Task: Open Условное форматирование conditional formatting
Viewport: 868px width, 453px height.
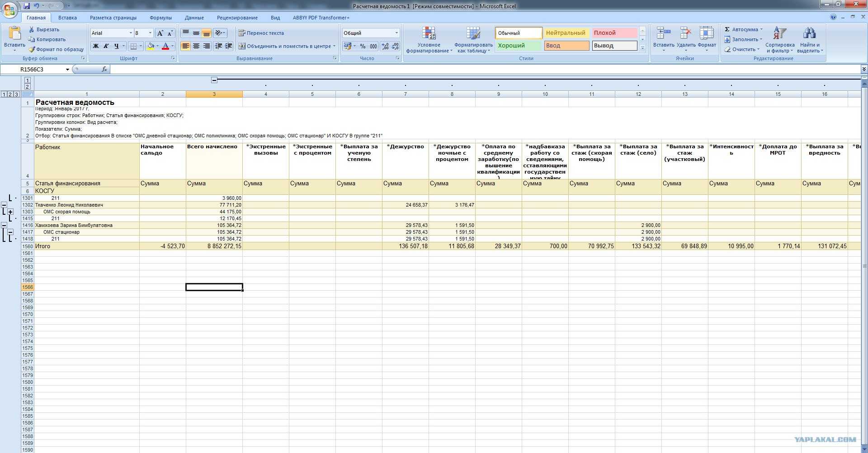Action: 429,40
